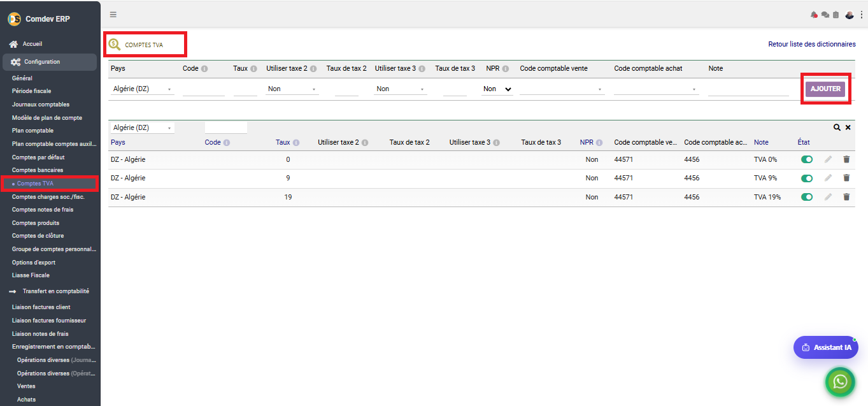Open the NPR dropdown
The height and width of the screenshot is (406, 868).
pos(497,89)
